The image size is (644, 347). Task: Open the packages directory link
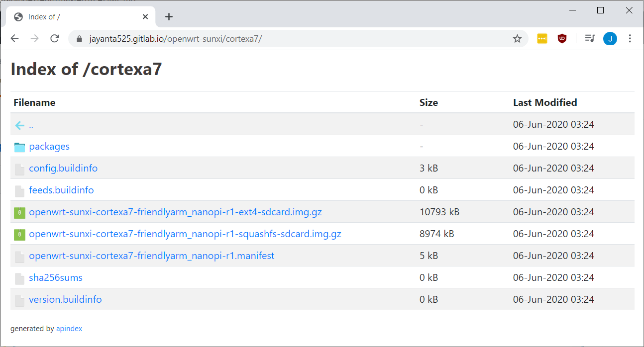49,147
